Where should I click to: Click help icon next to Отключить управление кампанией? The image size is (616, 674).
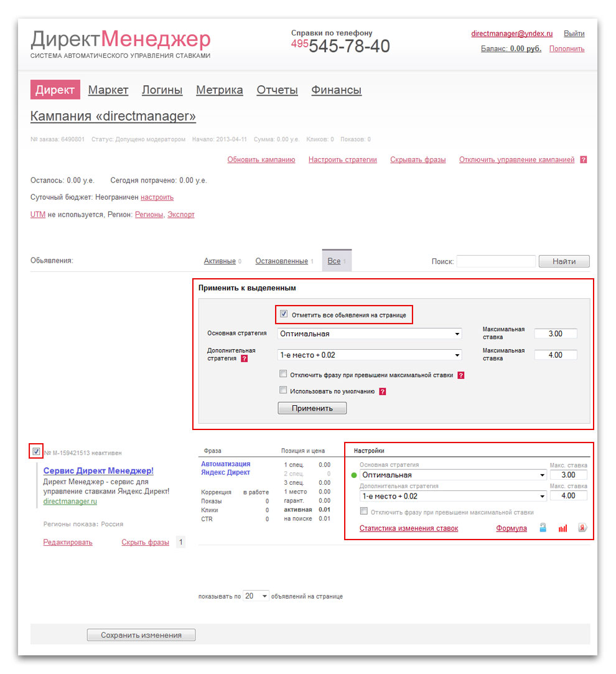point(584,160)
